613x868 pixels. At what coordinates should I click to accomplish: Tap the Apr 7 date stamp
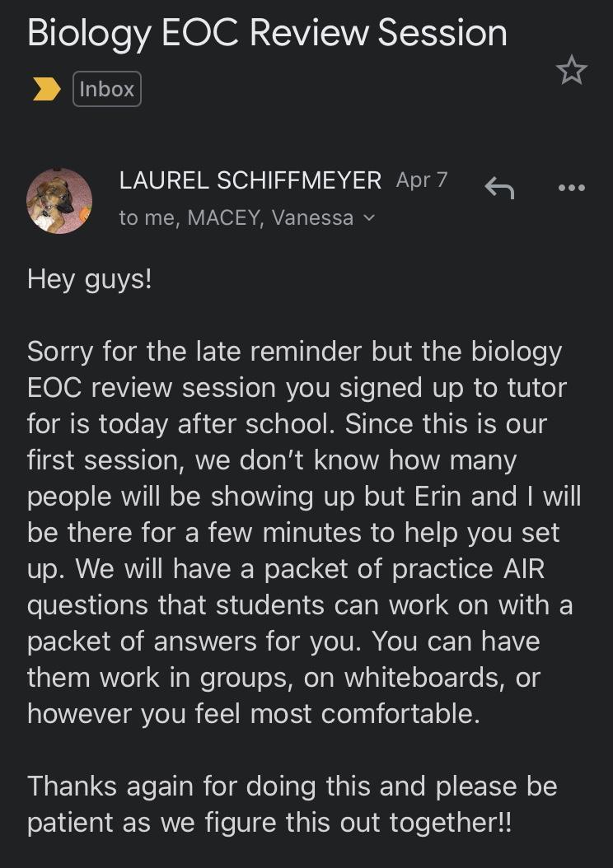click(x=421, y=180)
